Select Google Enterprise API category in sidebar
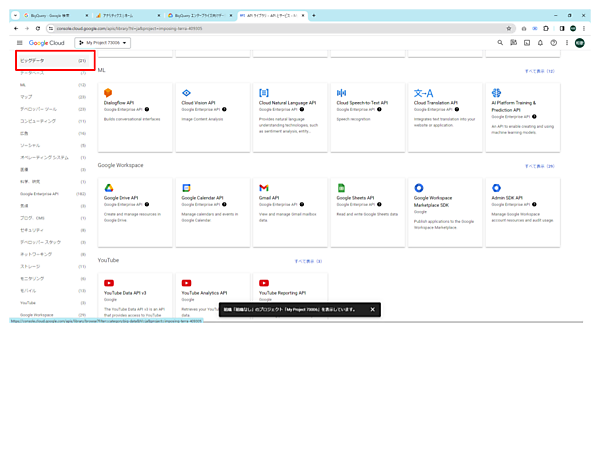 53,194
